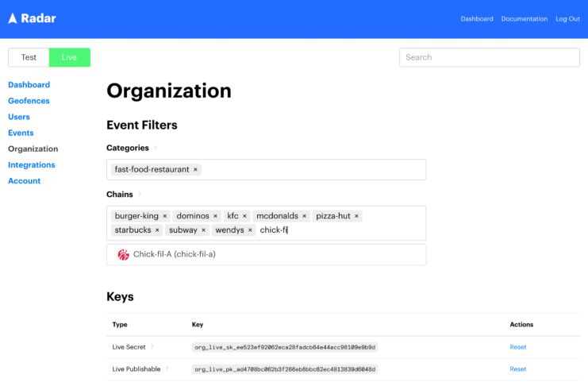Click Log Out in the header
Viewport: 588px width, 386px height.
coord(567,19)
